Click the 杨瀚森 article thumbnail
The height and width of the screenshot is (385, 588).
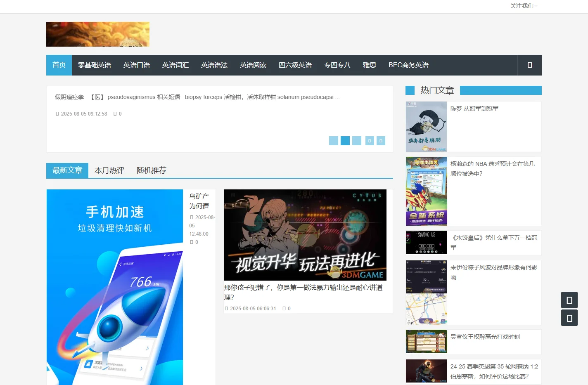tap(427, 191)
